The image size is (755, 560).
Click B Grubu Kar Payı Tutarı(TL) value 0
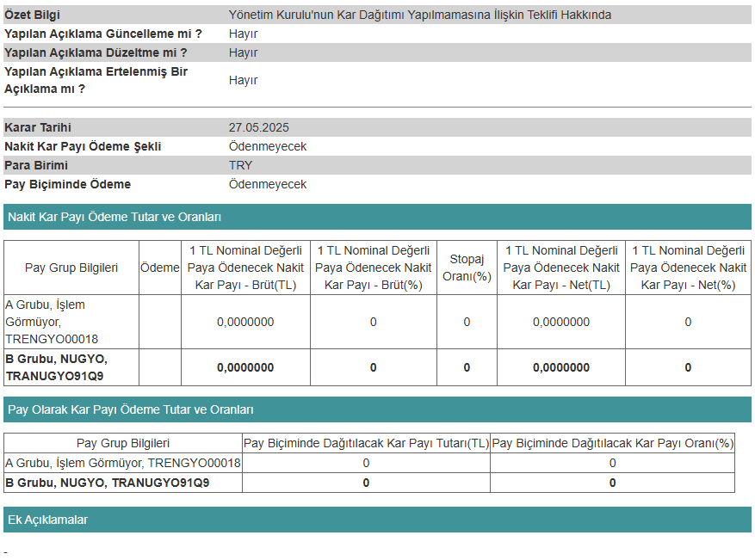coord(366,483)
